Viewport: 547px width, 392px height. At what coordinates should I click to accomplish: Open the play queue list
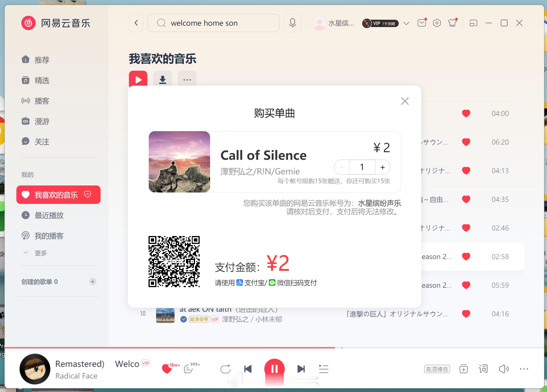point(324,369)
